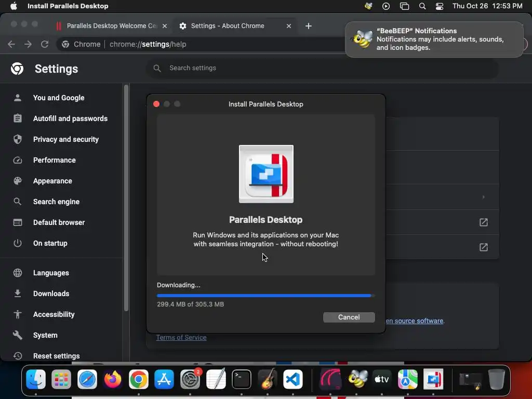532x399 pixels.
Task: Open Languages settings
Action: tap(61, 273)
